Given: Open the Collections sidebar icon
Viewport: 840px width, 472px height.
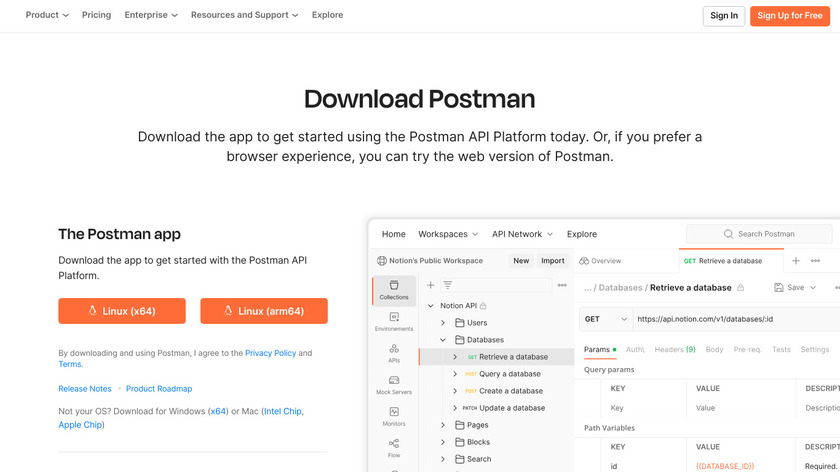Looking at the screenshot, I should pyautogui.click(x=394, y=290).
